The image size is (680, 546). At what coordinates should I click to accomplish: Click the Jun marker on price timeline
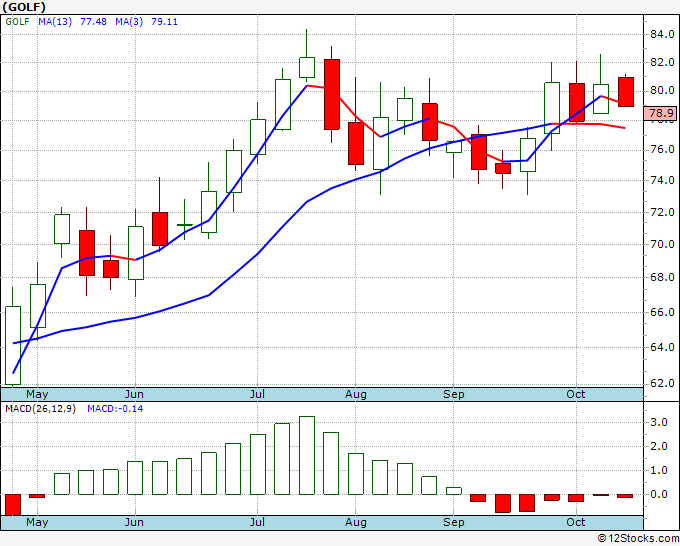tap(134, 394)
